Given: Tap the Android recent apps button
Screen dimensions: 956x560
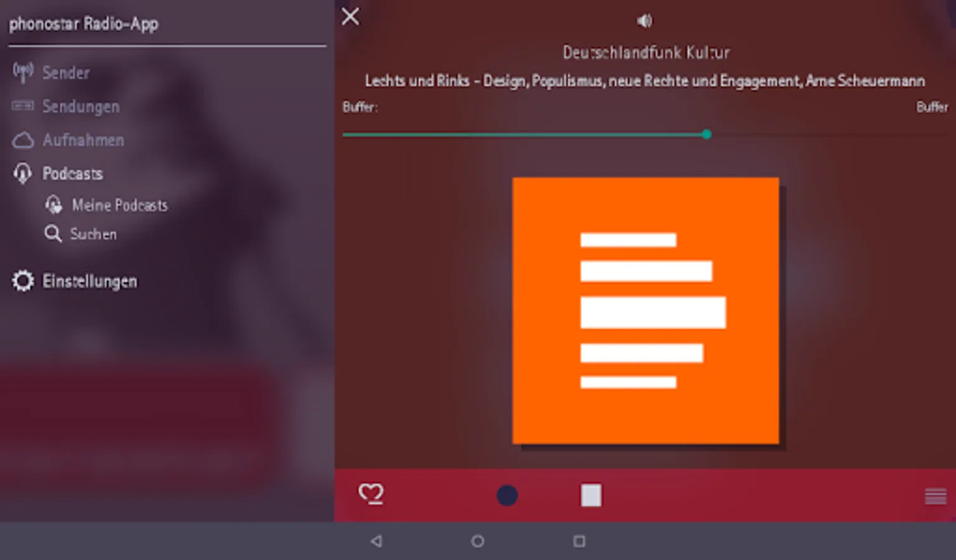Looking at the screenshot, I should click(x=579, y=541).
